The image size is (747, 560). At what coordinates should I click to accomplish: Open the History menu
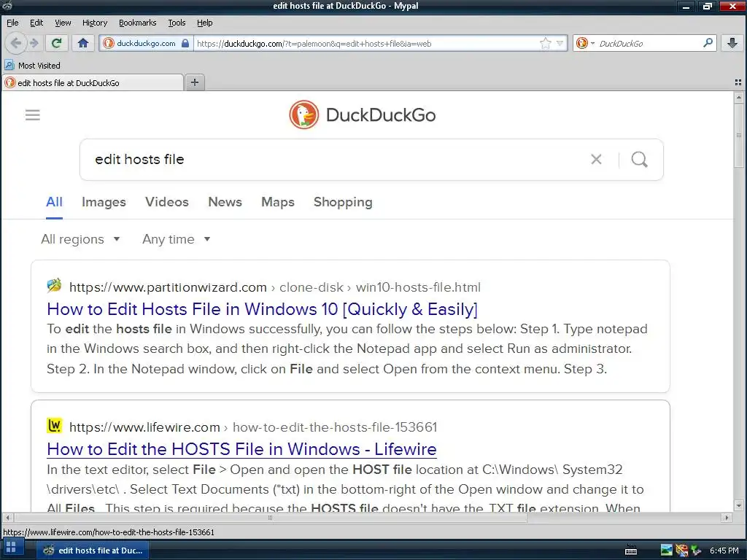pos(95,23)
